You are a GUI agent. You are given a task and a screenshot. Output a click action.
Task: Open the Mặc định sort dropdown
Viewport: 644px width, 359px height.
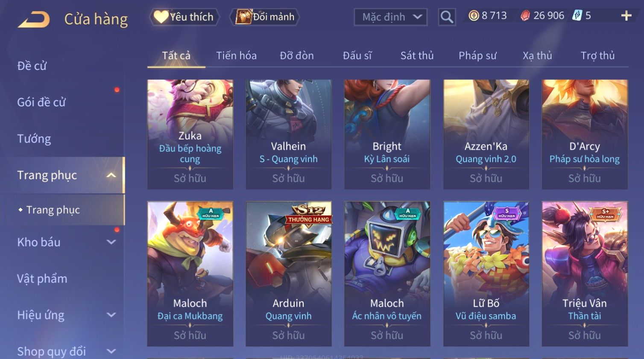[390, 17]
